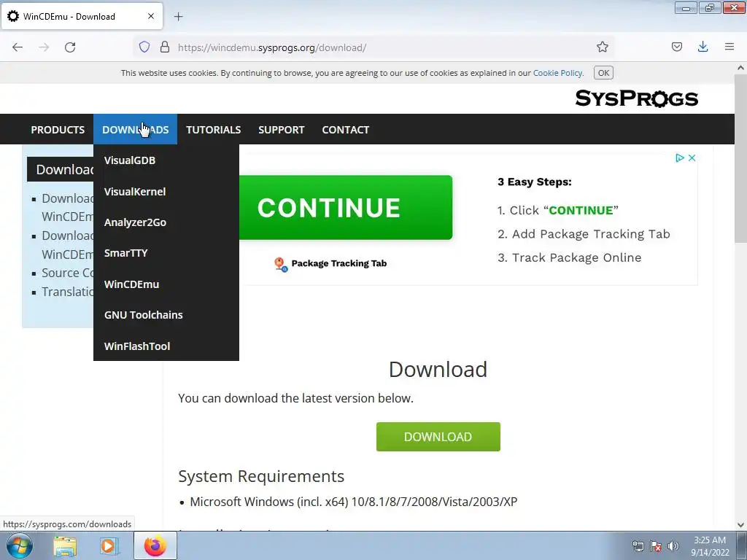Open the network tray icon

tap(638, 546)
